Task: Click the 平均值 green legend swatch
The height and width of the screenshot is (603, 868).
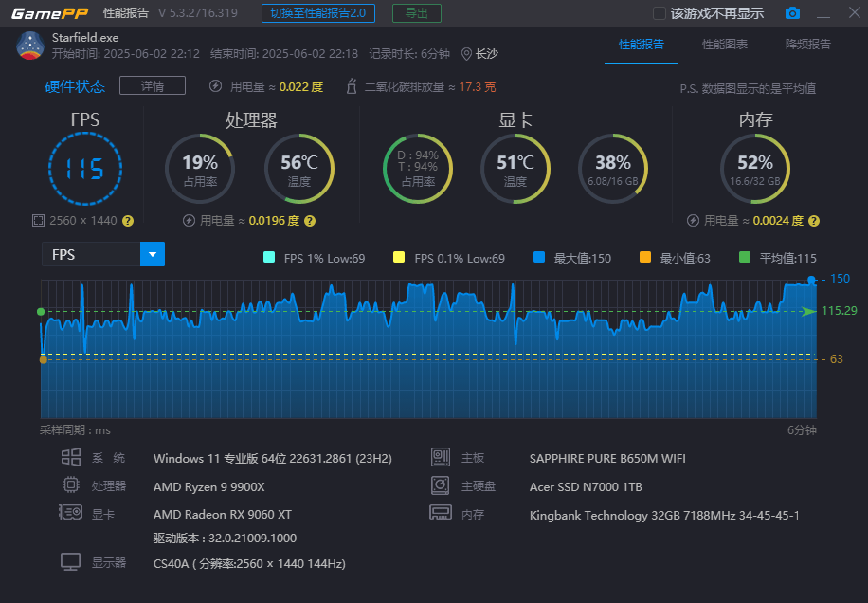Action: tap(745, 257)
